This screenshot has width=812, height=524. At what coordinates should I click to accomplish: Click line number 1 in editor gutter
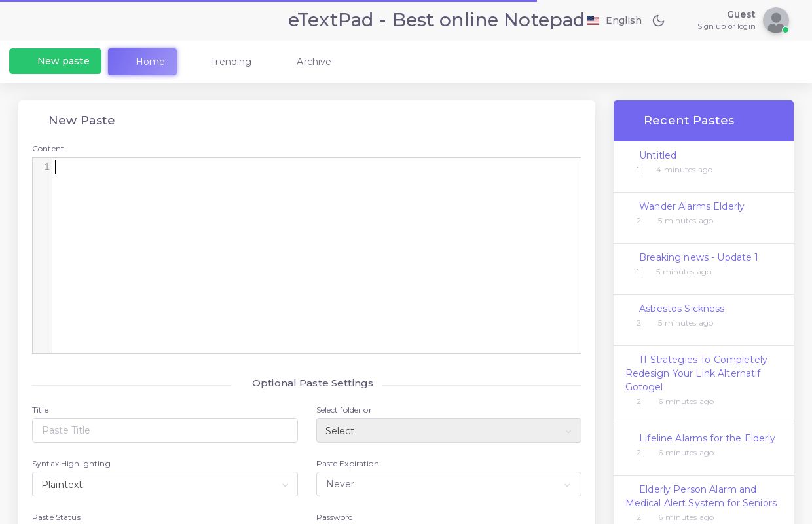click(x=46, y=167)
